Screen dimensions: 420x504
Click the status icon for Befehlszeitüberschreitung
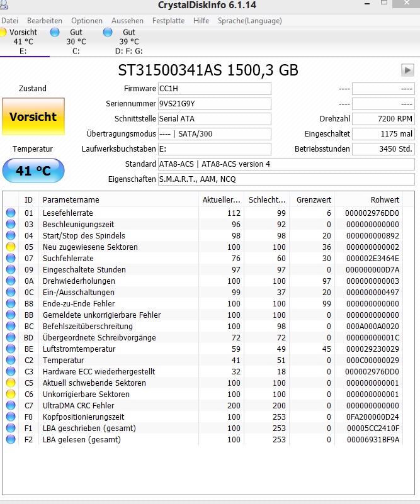tap(11, 327)
